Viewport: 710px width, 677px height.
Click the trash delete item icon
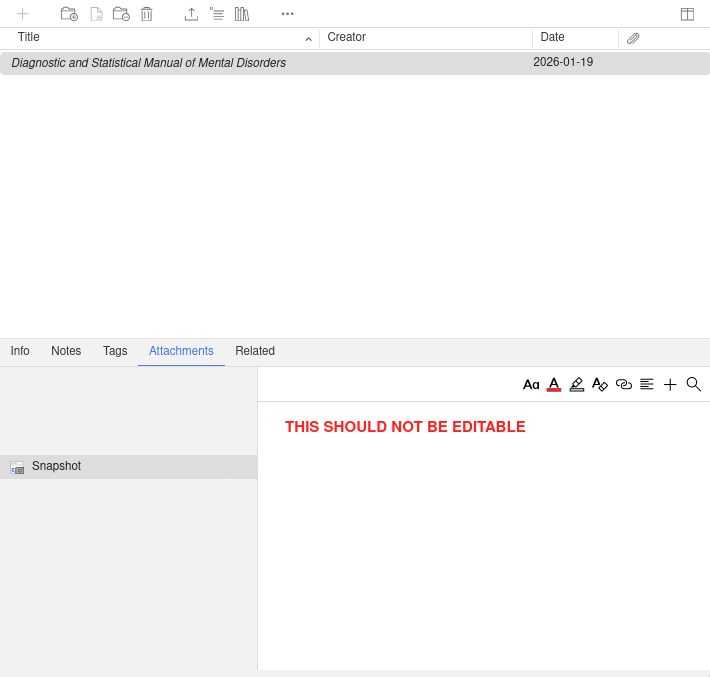coord(146,14)
